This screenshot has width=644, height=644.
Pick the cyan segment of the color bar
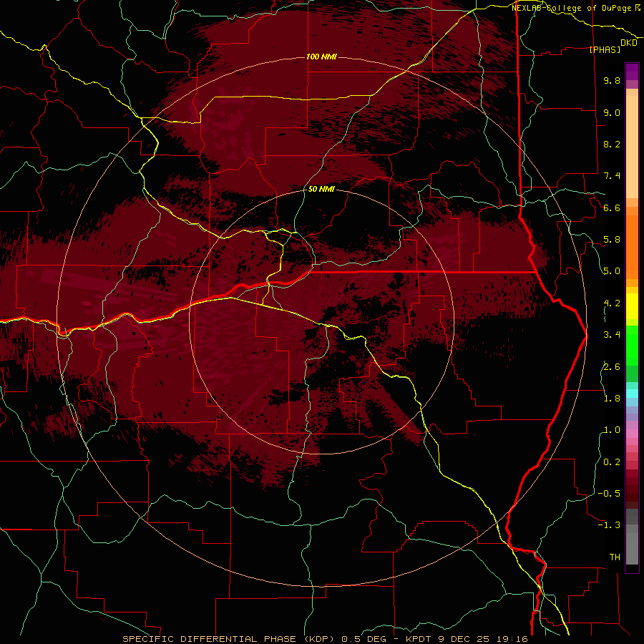(632, 394)
